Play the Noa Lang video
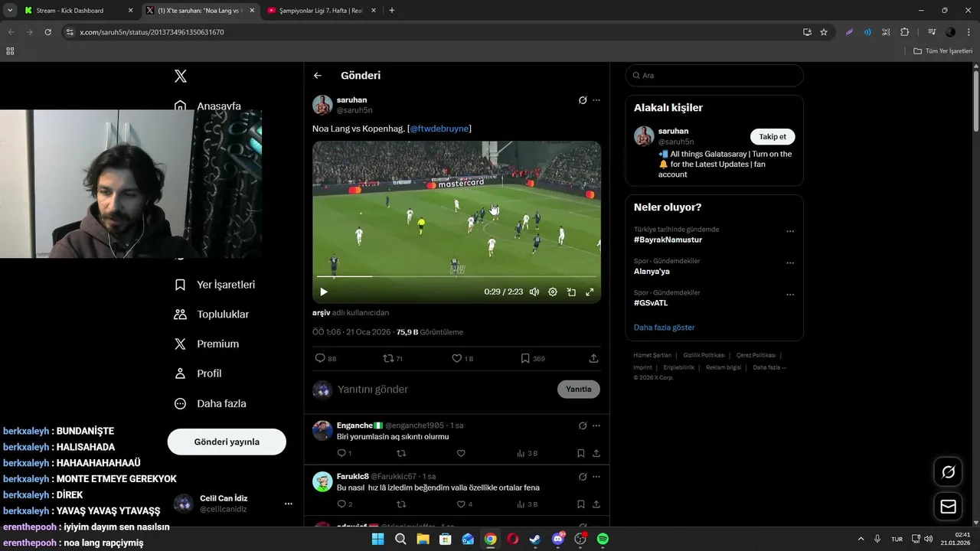This screenshot has height=551, width=980. [324, 292]
